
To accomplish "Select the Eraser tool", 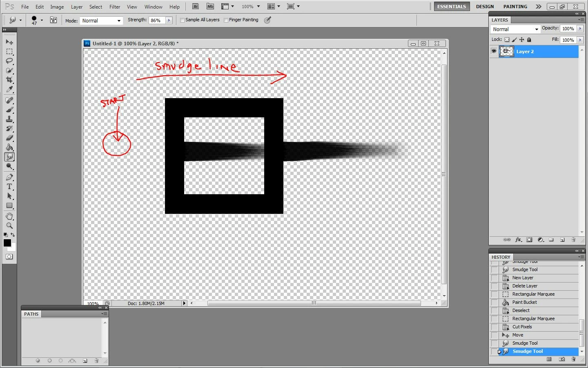I will 9,138.
